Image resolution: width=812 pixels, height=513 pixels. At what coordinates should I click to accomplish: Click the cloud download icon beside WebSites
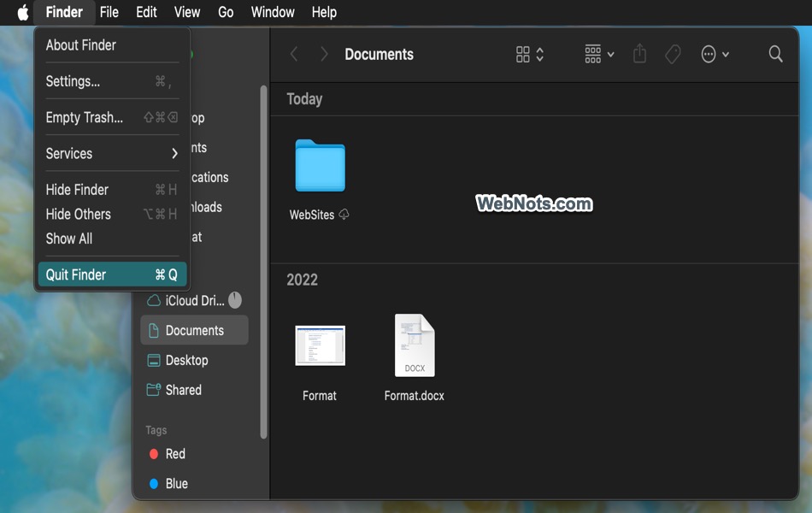[344, 214]
